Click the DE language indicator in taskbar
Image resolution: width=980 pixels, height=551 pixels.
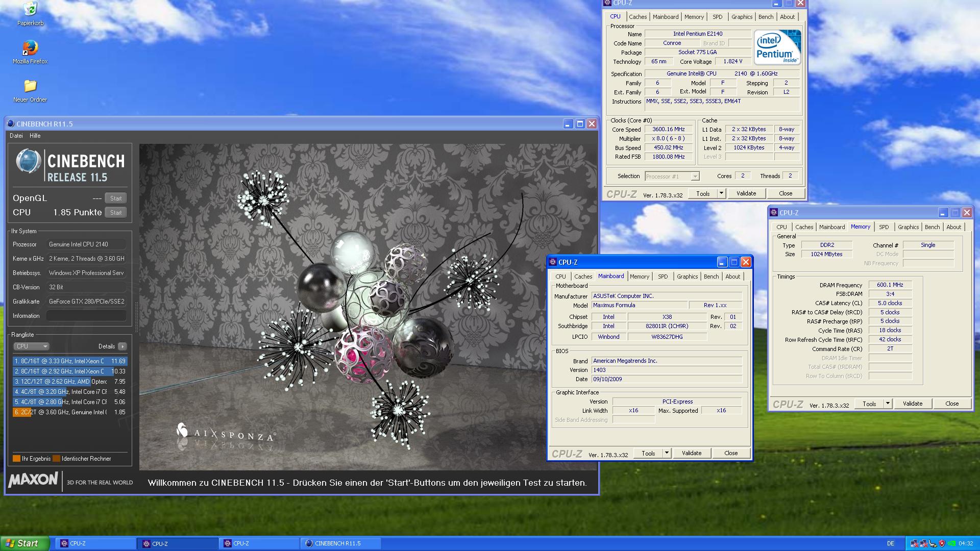pos(891,543)
